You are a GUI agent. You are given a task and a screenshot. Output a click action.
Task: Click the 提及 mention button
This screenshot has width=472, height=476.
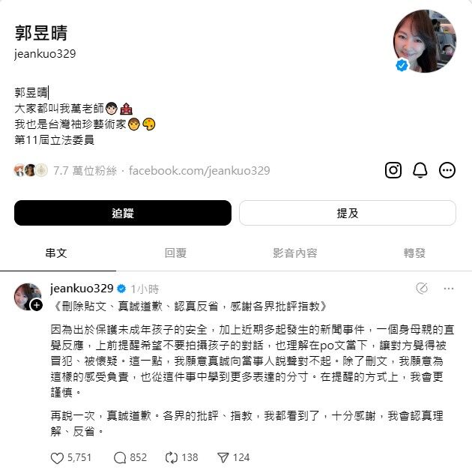coord(348,213)
